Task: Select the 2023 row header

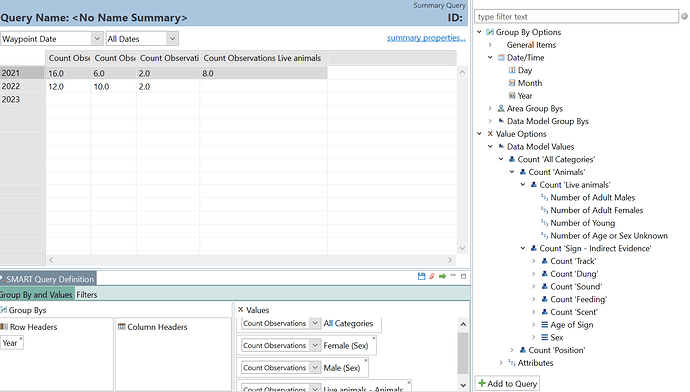Action: click(22, 99)
